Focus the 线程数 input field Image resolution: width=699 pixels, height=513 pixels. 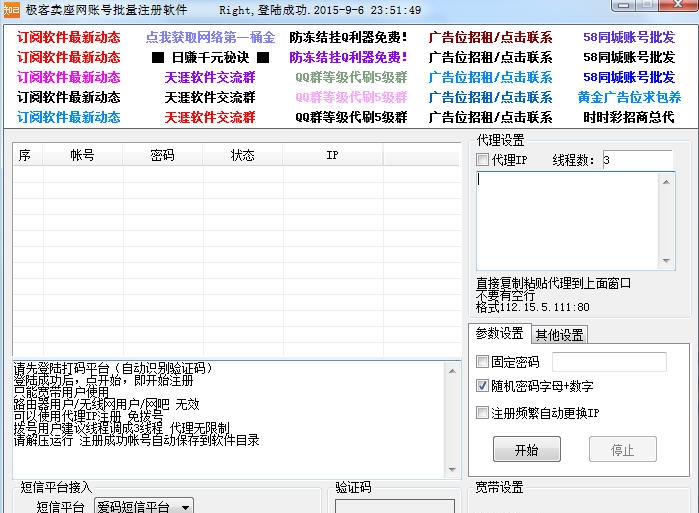click(x=637, y=160)
